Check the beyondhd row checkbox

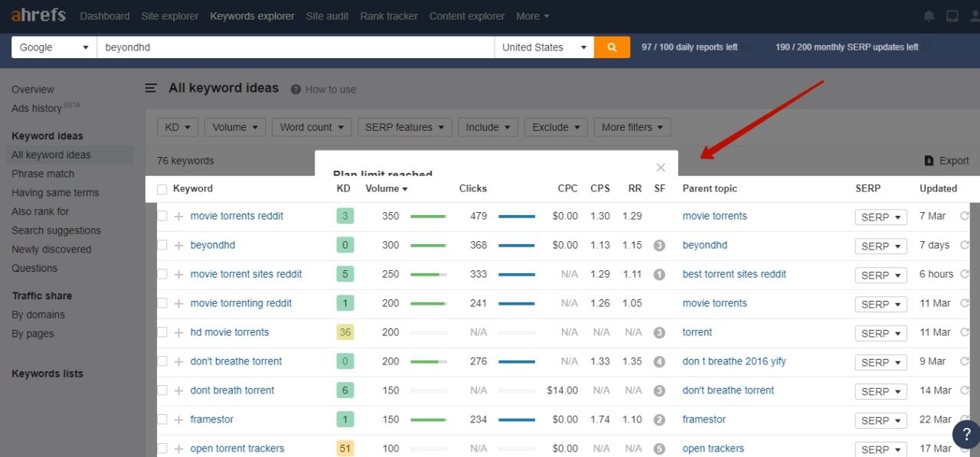pyautogui.click(x=162, y=246)
